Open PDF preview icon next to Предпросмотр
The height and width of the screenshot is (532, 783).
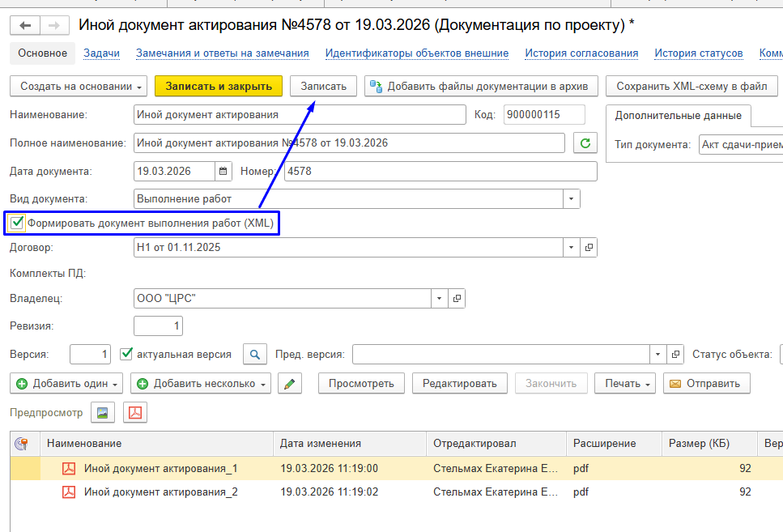[134, 413]
